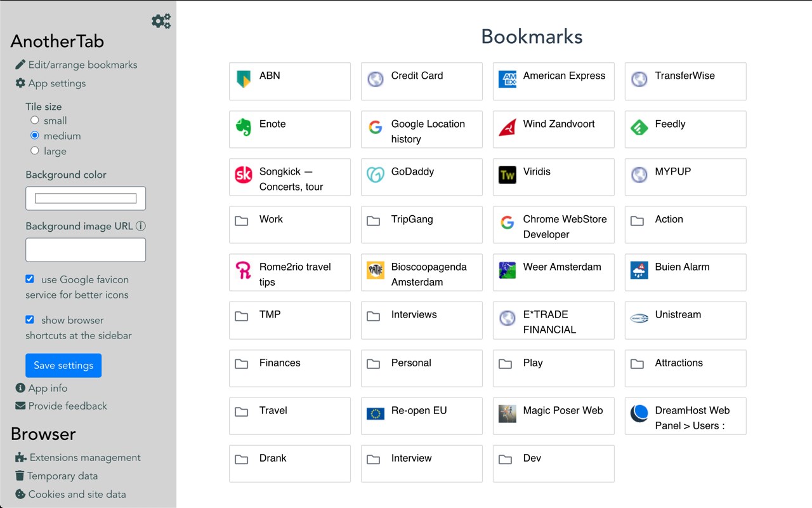Image resolution: width=812 pixels, height=508 pixels.
Task: Click the Enote elephant icon
Action: [243, 127]
